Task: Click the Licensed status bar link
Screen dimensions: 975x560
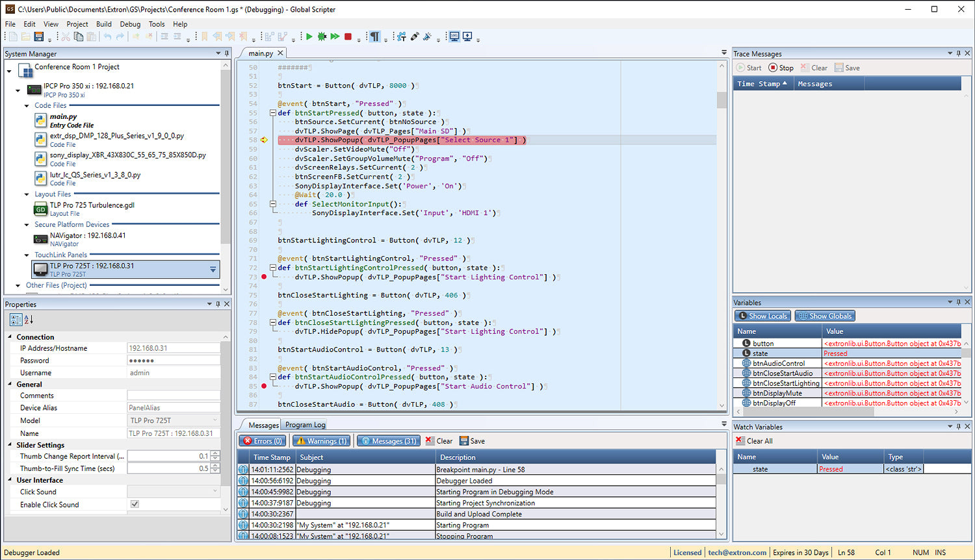Action: (x=687, y=552)
